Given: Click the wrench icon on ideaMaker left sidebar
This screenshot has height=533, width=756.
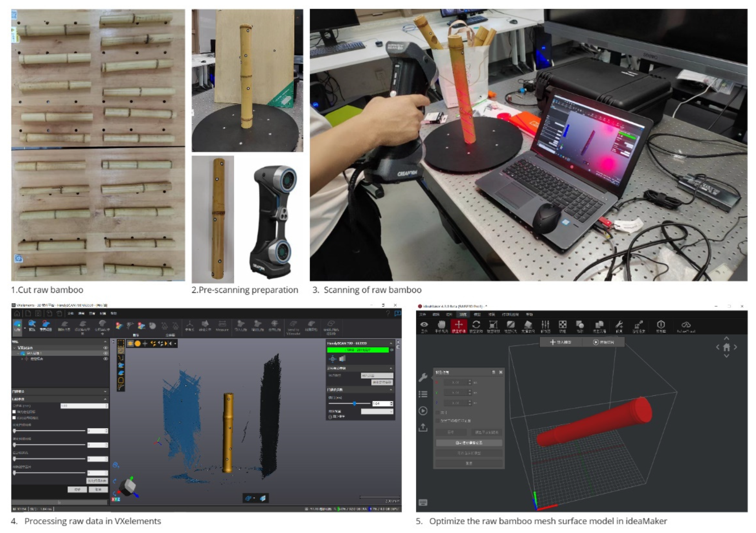Looking at the screenshot, I should coord(423,377).
